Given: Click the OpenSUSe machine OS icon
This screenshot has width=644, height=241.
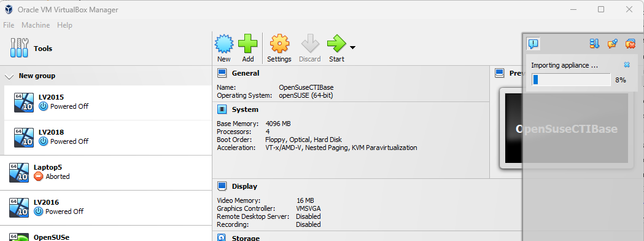Looking at the screenshot, I should (x=19, y=237).
